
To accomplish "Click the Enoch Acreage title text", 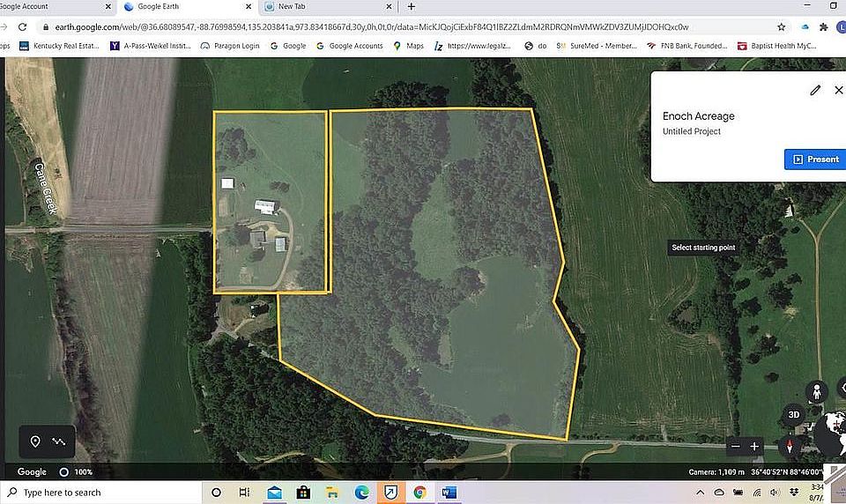I will click(698, 116).
